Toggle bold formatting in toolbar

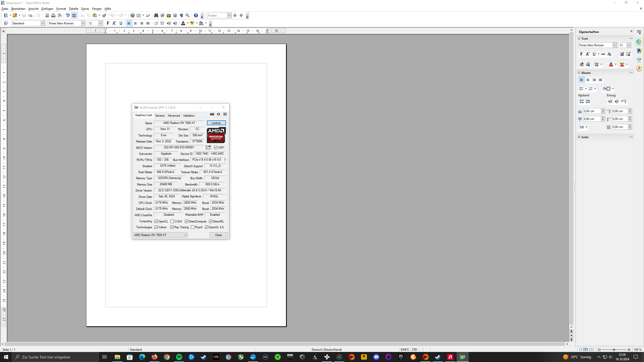(108, 23)
